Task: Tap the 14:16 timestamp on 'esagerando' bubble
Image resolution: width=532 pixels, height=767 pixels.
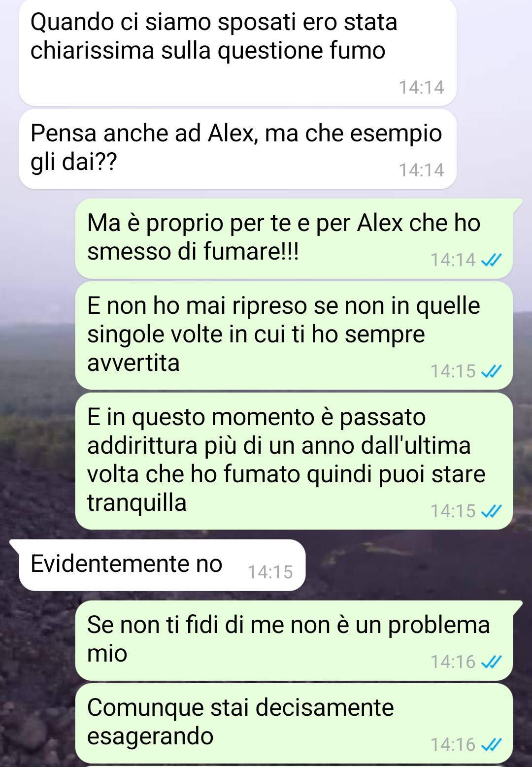Action: coord(453,744)
